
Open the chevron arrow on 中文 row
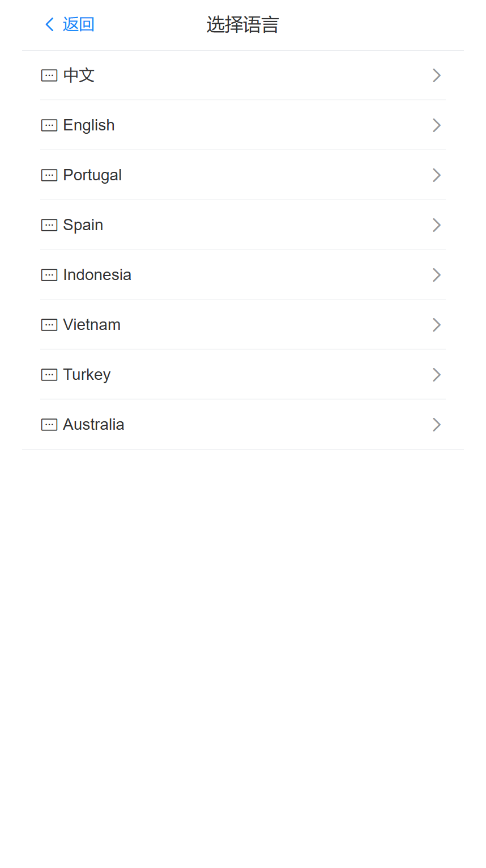(x=436, y=75)
